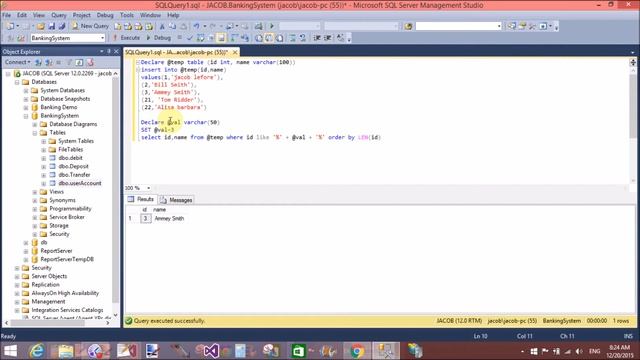Click the green Start Debugging arrow icon
This screenshot has width=640, height=360.
click(272, 26)
